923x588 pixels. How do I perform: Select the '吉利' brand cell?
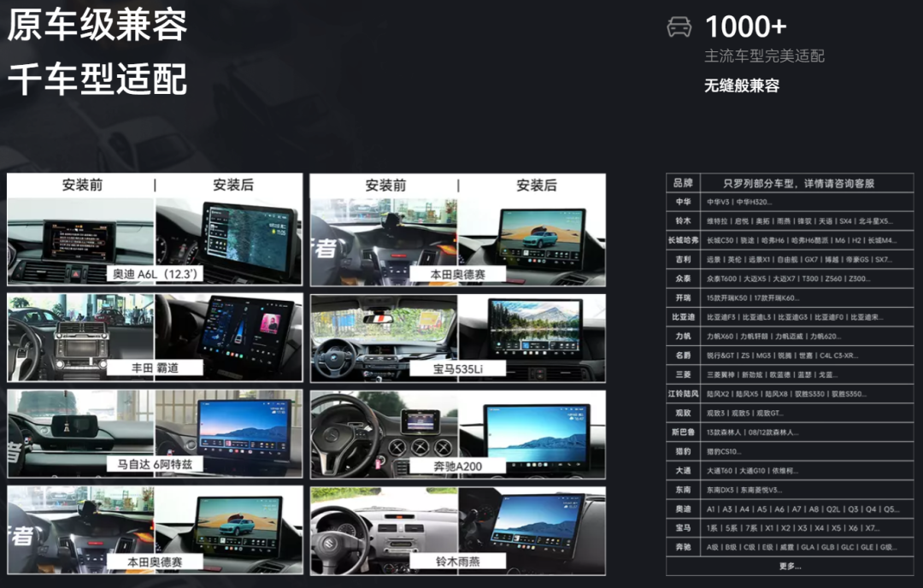coord(683,260)
